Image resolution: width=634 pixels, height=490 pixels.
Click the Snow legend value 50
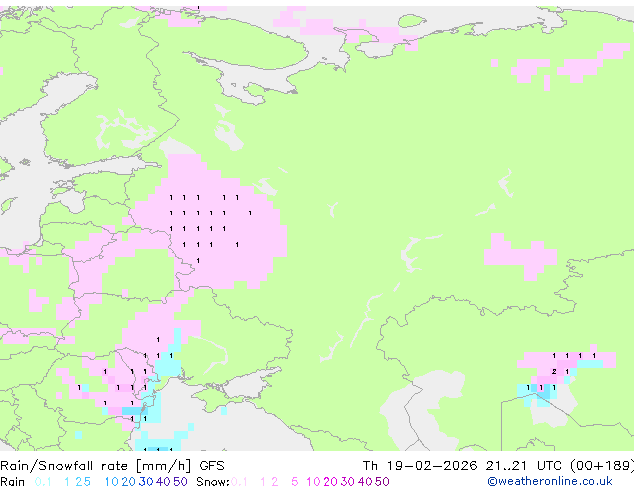click(382, 482)
